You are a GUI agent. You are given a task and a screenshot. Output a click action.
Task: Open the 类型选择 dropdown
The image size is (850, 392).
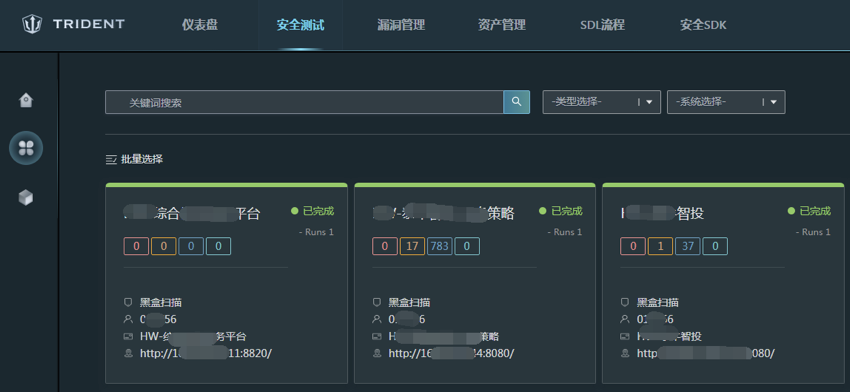pyautogui.click(x=601, y=102)
